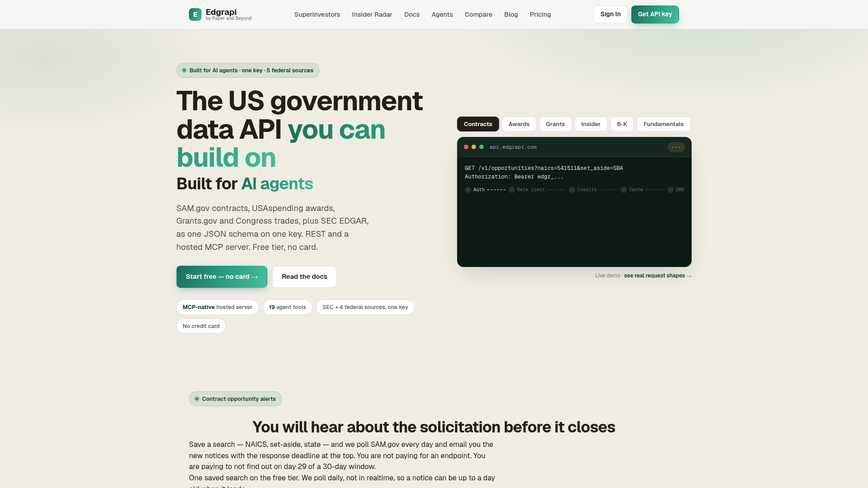Viewport: 868px width, 488px height.
Task: Click the green dot in the terminal window
Action: pyautogui.click(x=481, y=147)
